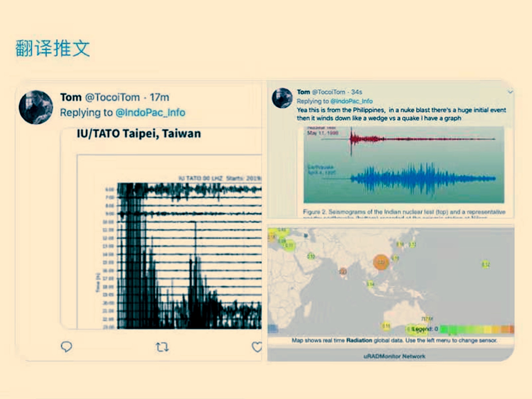Click the large orange radiation marker over China
This screenshot has width=532, height=399.
pos(381,262)
